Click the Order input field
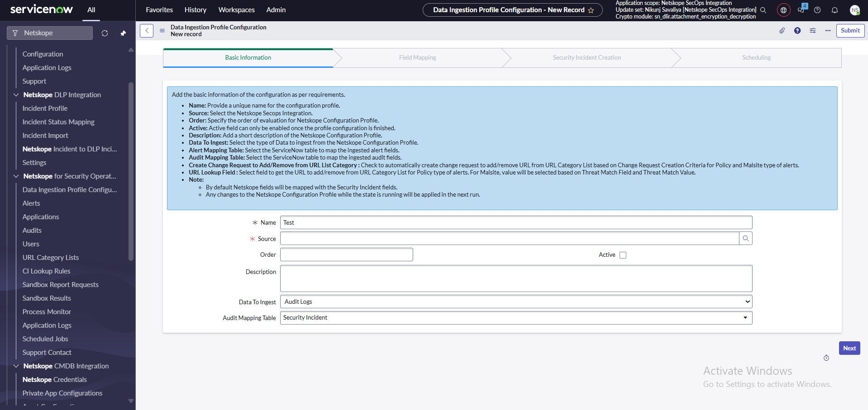This screenshot has width=868, height=410. [x=347, y=254]
